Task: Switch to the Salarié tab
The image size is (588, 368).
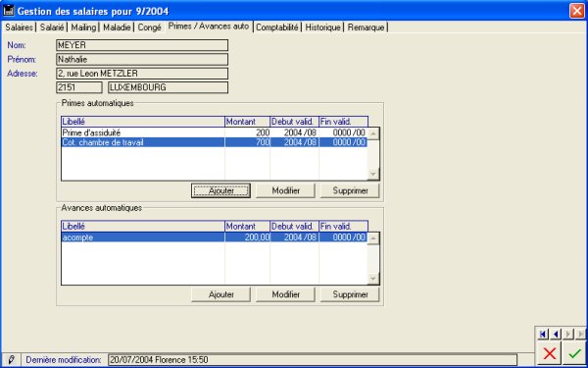Action: [52, 27]
